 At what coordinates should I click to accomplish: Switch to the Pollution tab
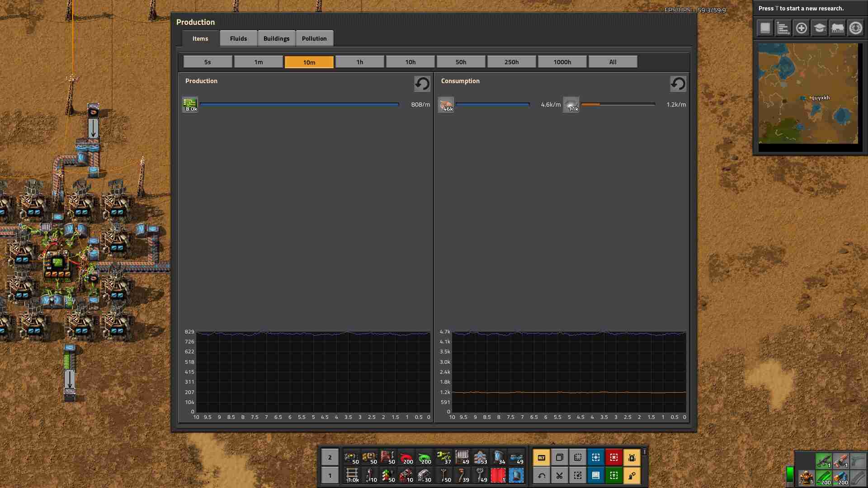314,38
